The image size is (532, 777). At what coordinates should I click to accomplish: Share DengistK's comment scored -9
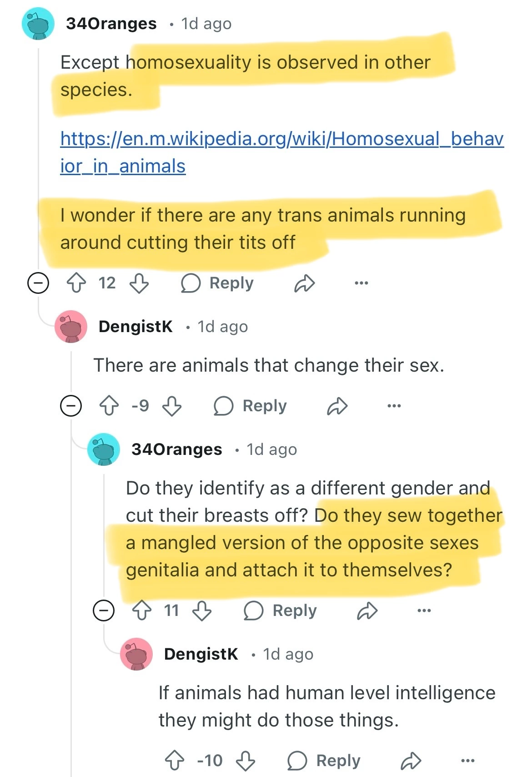(x=337, y=406)
